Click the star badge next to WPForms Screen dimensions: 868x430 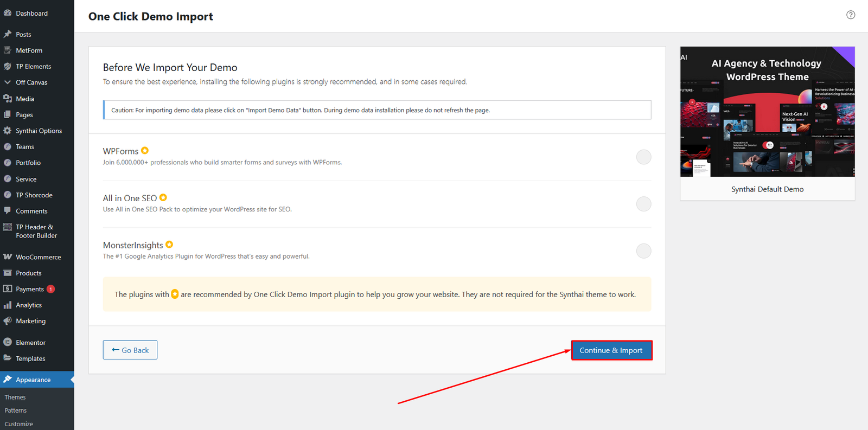click(145, 151)
